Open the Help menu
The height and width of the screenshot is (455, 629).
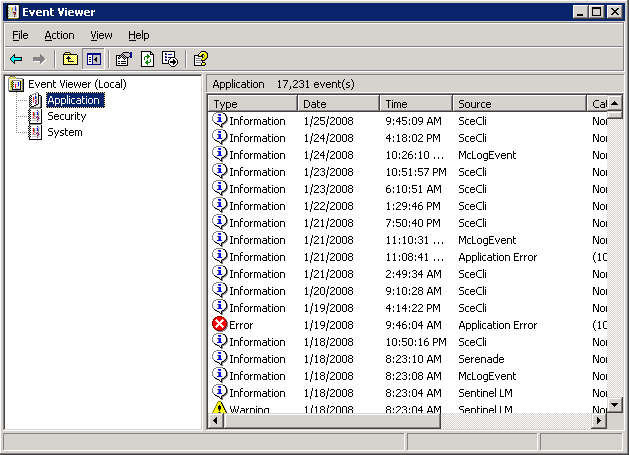point(139,35)
